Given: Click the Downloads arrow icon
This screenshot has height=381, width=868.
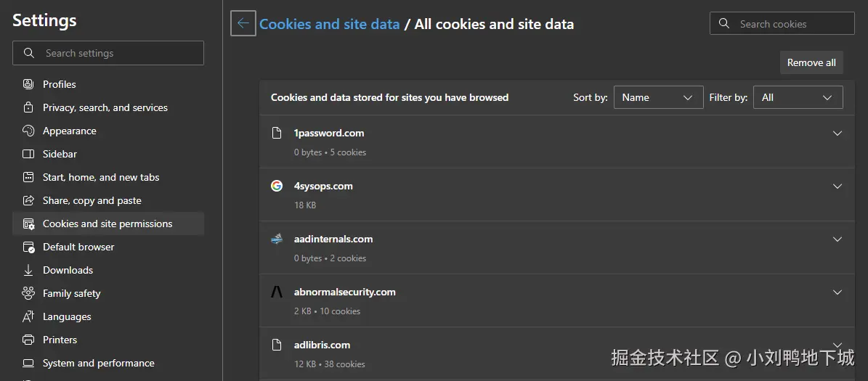Looking at the screenshot, I should pos(28,270).
